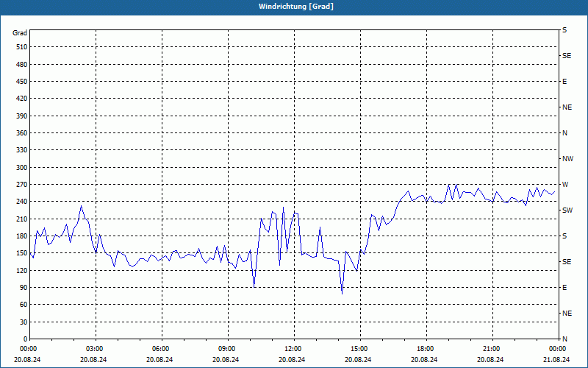Click the 120 y-axis value

click(x=22, y=270)
